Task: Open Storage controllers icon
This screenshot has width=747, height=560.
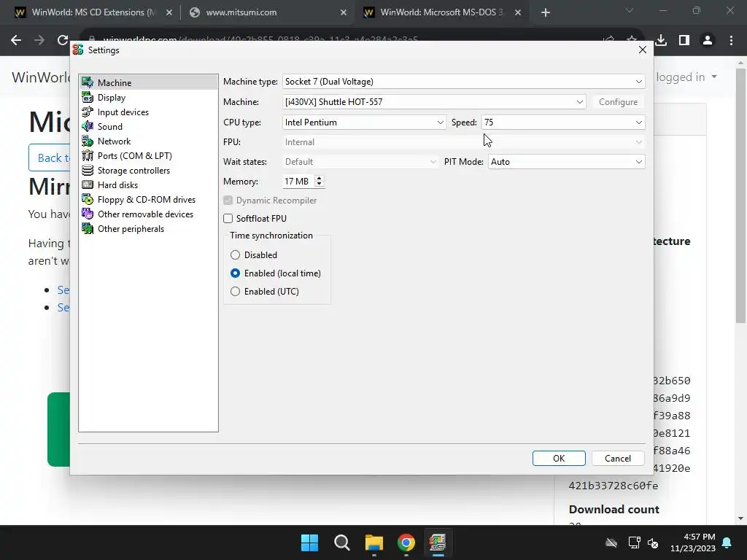Action: click(88, 170)
